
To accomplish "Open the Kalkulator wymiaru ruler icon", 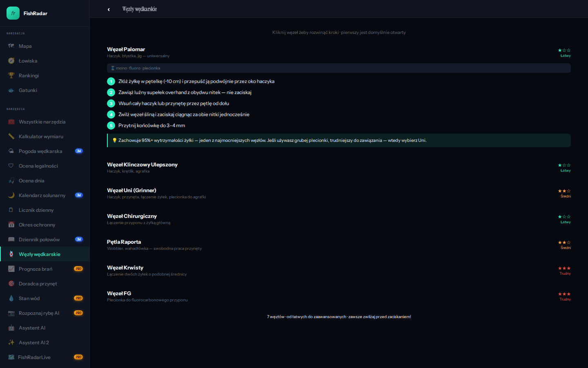I will point(11,137).
